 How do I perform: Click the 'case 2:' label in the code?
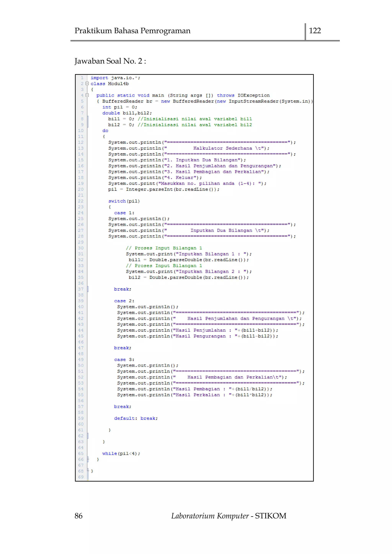124,301
